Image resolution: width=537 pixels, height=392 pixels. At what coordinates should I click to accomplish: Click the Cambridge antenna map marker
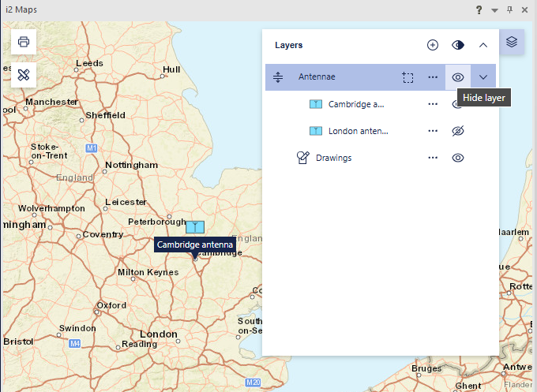point(195,226)
